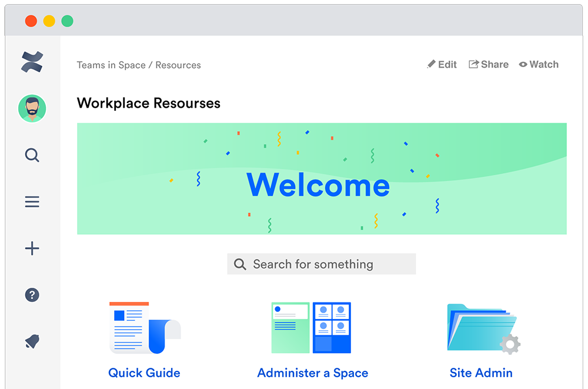588x389 pixels.
Task: Open the Quick Guide link
Action: [145, 373]
